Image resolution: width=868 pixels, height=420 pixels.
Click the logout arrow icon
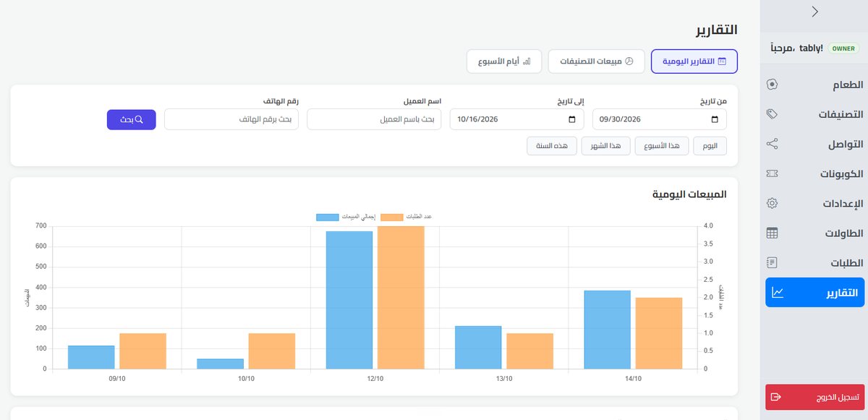[x=776, y=397]
